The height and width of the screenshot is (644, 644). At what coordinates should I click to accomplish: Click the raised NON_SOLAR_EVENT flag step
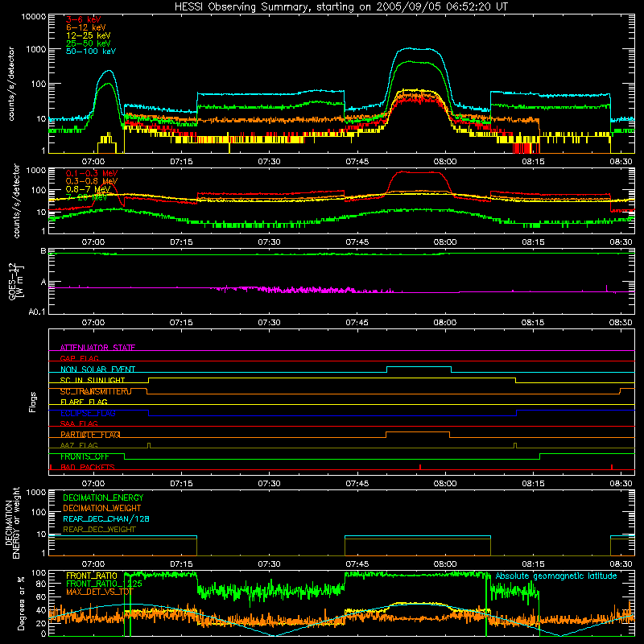(419, 367)
